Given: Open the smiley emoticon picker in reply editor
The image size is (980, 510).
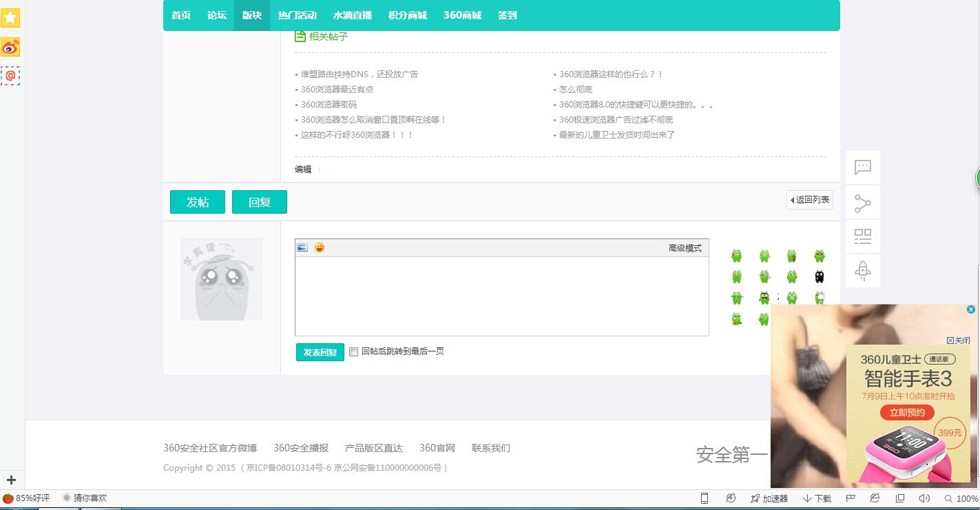Looking at the screenshot, I should click(320, 247).
